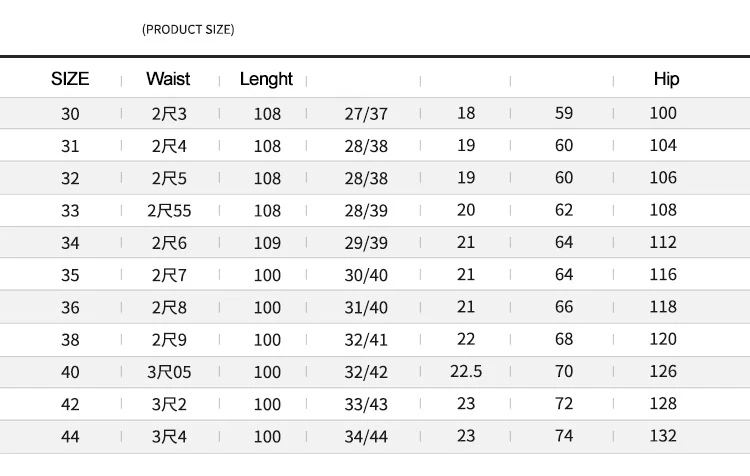Screen dimensions: 750x476
Task: Click hip value 126
Action: click(663, 372)
